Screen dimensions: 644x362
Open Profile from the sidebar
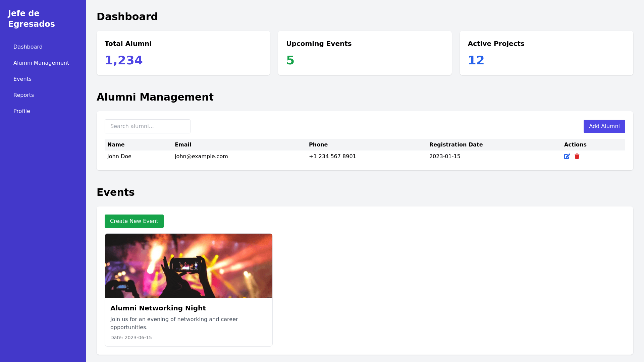tap(22, 111)
